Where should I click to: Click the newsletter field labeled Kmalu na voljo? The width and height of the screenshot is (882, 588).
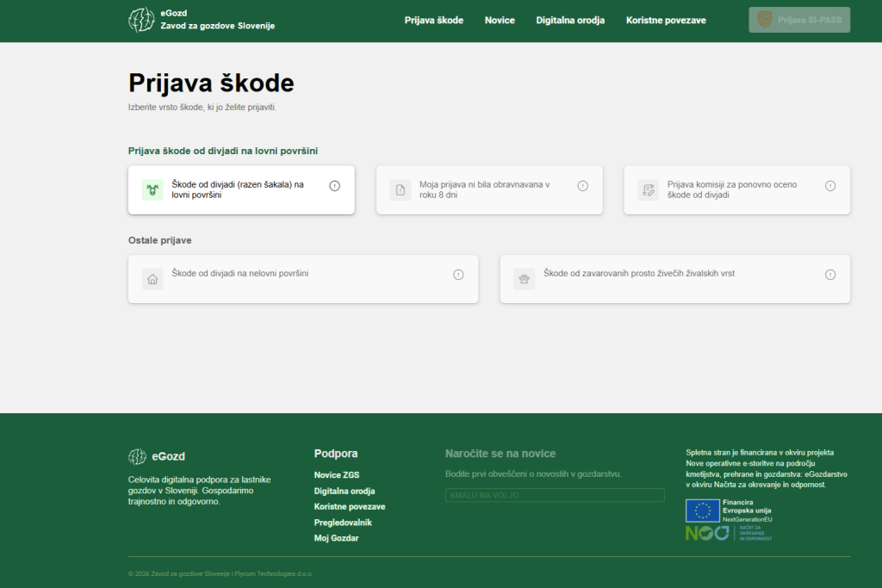[555, 495]
